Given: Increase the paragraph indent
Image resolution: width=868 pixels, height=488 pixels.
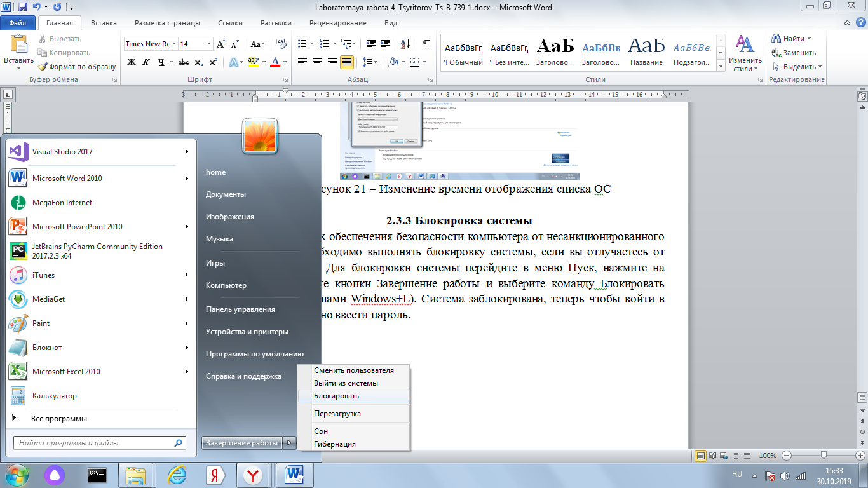Looking at the screenshot, I should 384,44.
